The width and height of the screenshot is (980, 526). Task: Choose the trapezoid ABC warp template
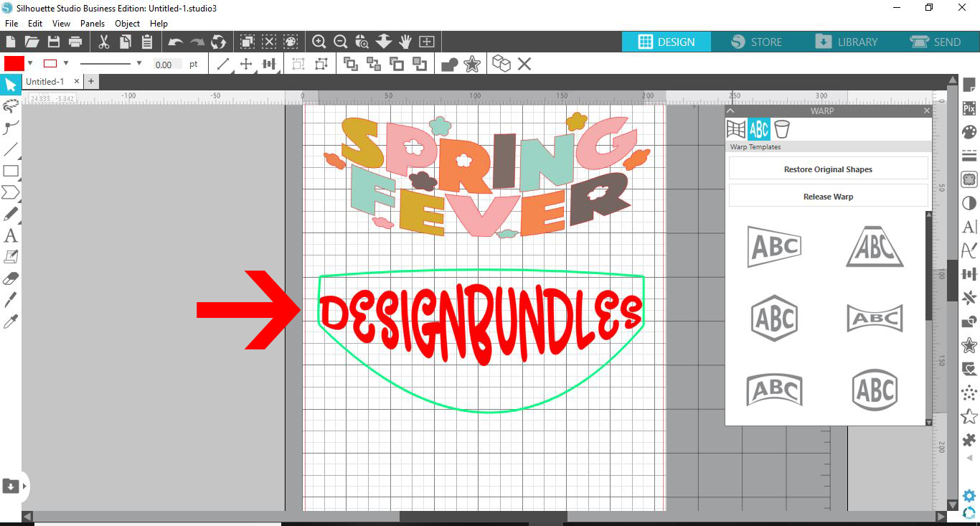click(875, 246)
